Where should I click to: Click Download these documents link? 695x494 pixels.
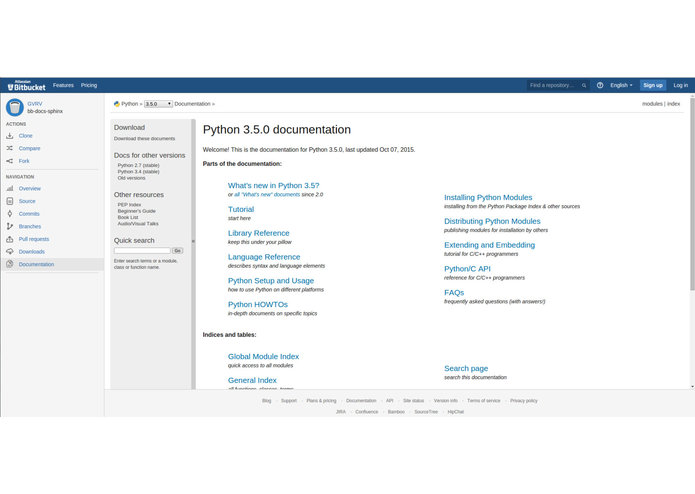144,139
